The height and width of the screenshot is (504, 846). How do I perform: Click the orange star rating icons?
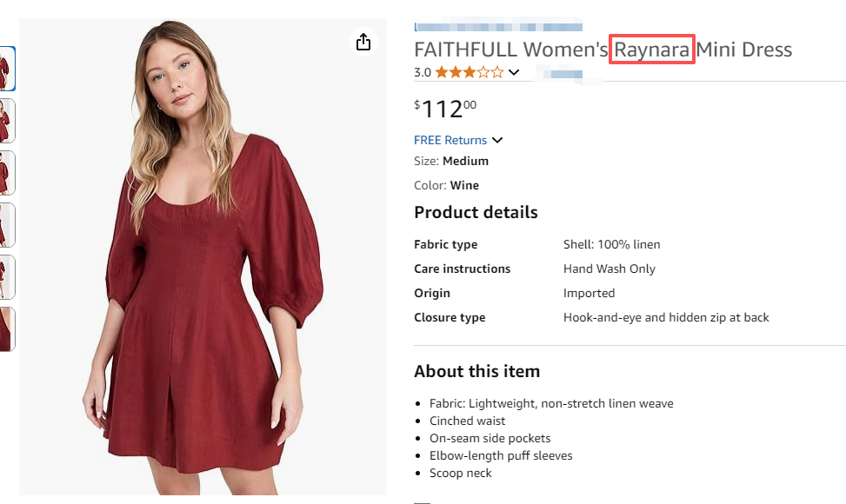[x=469, y=72]
